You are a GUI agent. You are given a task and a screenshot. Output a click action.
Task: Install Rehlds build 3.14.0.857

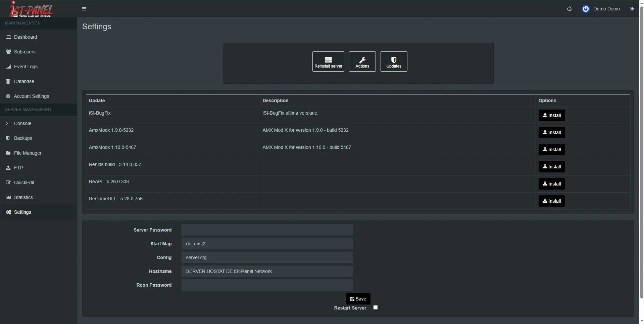(552, 167)
